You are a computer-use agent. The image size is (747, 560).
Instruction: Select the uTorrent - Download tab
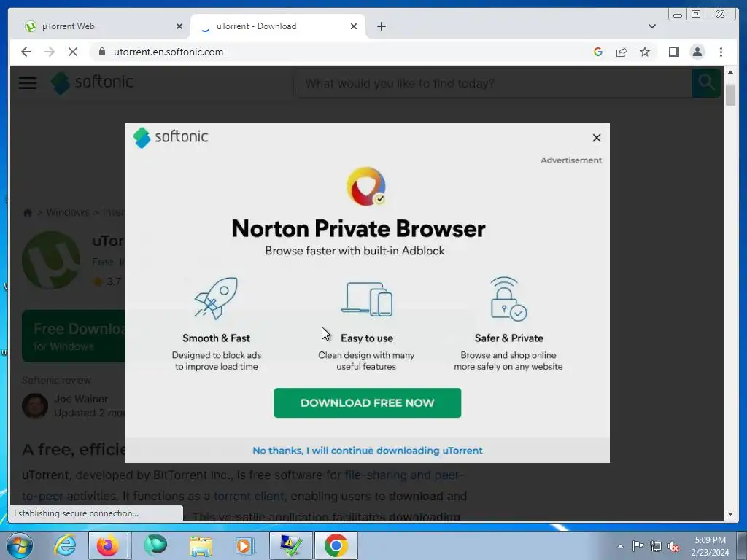[x=278, y=26]
